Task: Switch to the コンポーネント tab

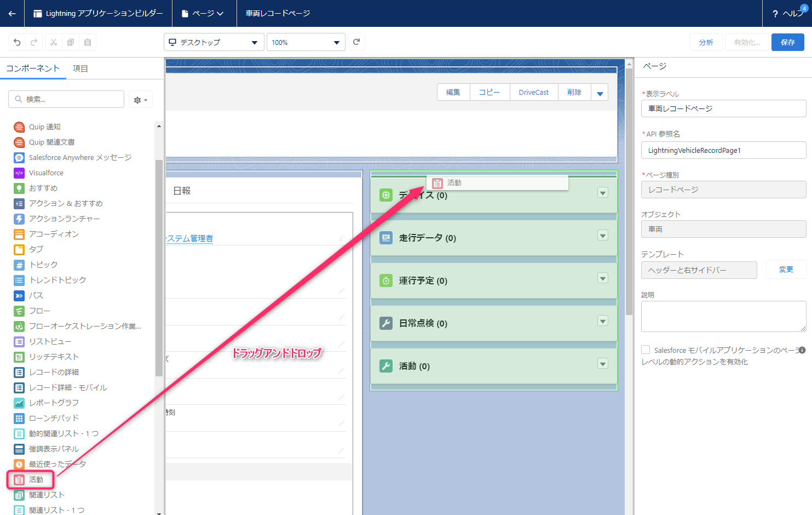Action: (33, 68)
